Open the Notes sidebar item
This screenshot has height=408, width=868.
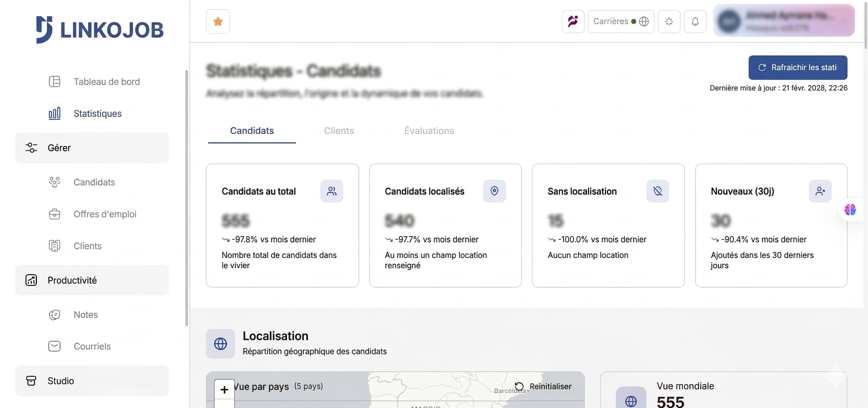coord(86,315)
